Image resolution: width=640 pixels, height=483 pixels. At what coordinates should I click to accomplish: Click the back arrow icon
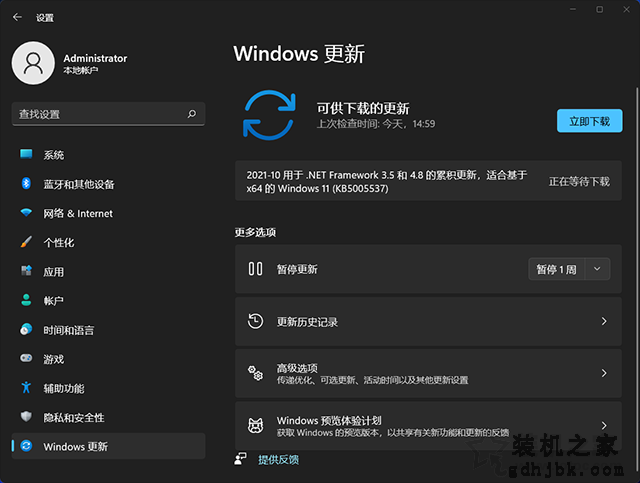(17, 17)
